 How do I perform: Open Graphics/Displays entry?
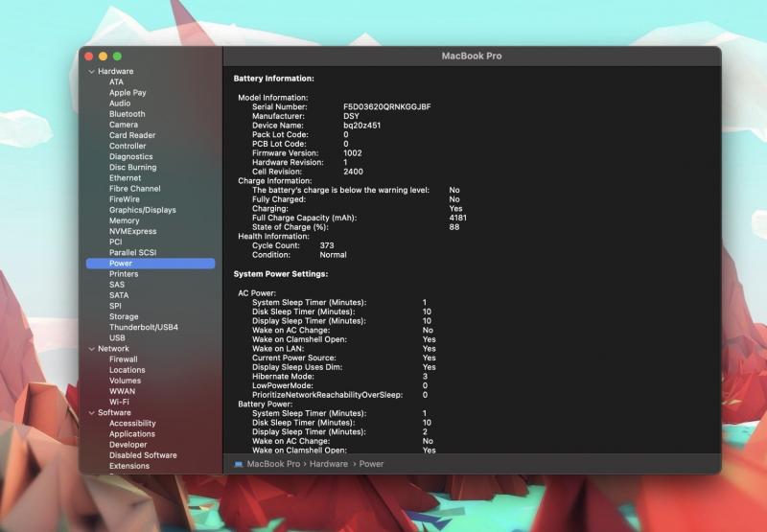142,210
